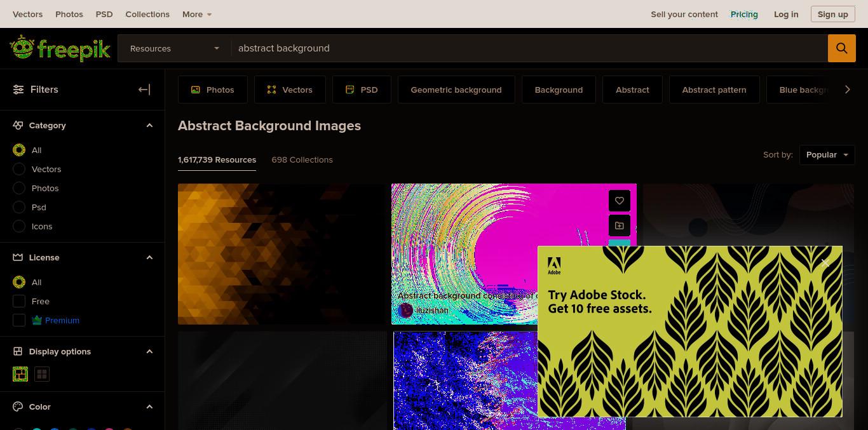Filter by the Photos chip with icon

(x=213, y=90)
